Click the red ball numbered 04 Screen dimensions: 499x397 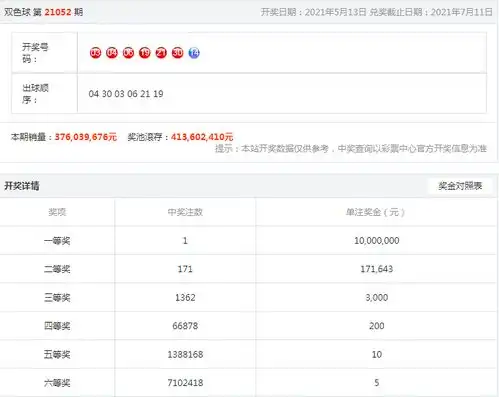point(112,53)
